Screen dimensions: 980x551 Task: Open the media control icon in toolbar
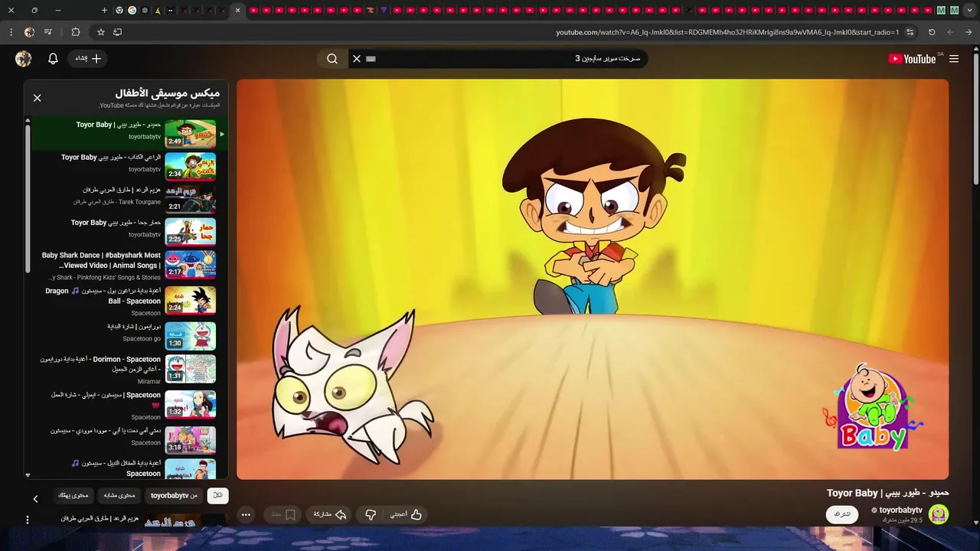tap(48, 32)
